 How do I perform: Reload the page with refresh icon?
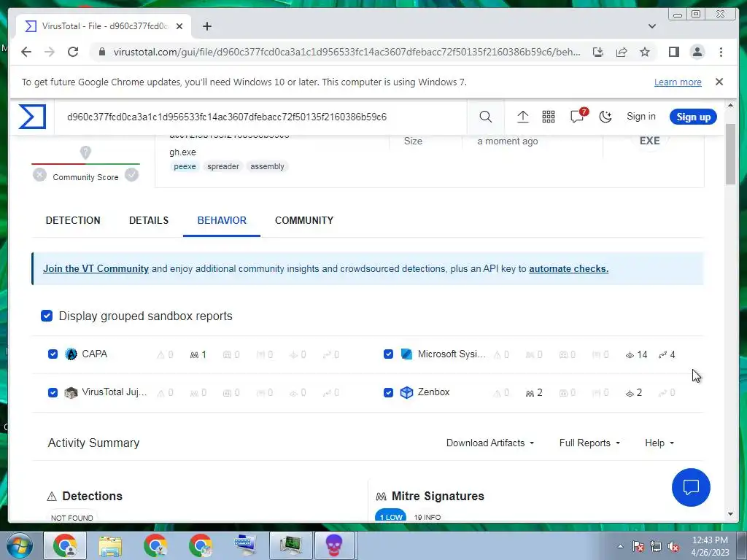73,52
